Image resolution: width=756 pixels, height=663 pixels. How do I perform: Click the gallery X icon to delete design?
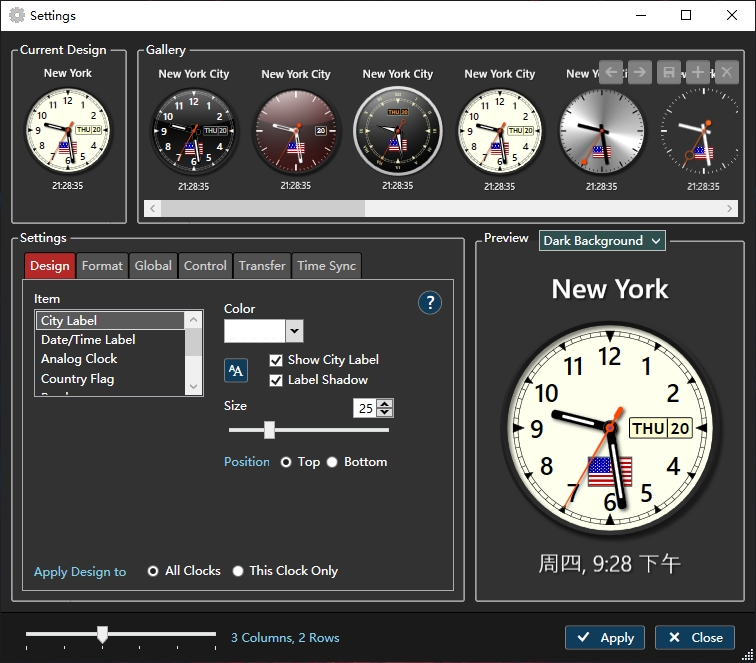[x=727, y=72]
